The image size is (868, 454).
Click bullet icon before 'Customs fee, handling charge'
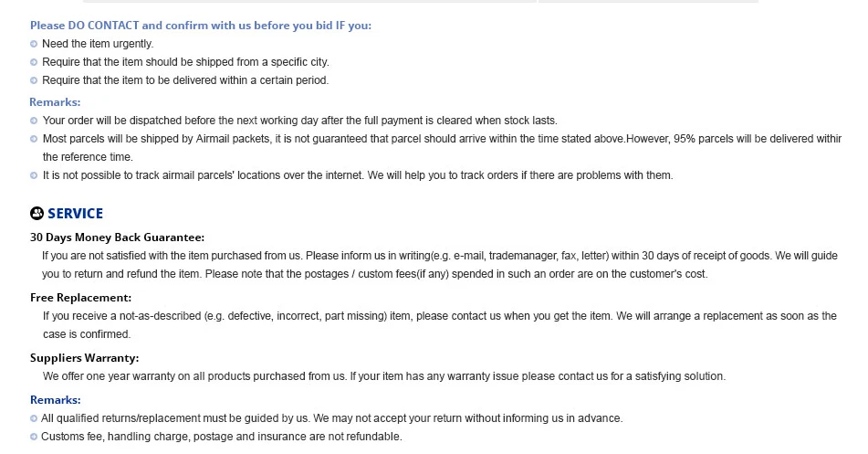tap(34, 437)
